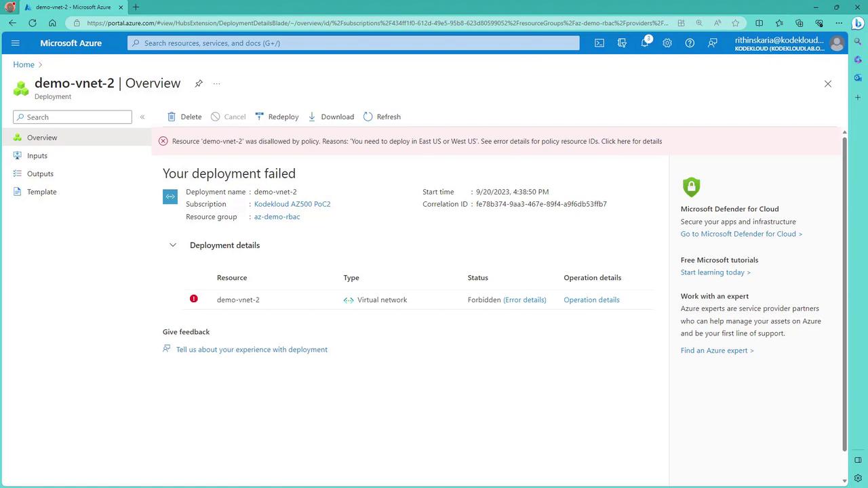Open the Operation details link for demo-vnet-2

click(x=591, y=300)
